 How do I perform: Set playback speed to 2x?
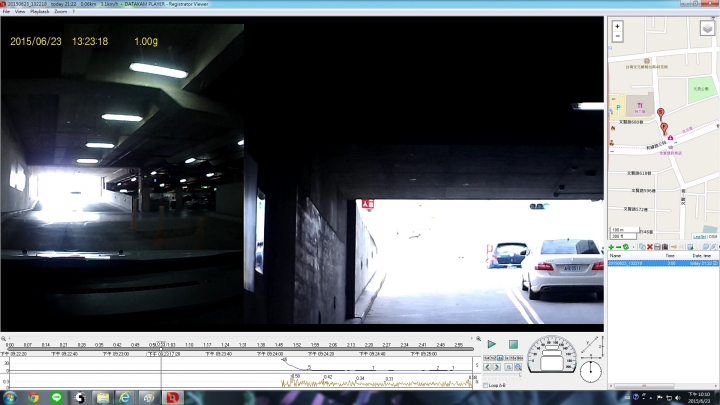507,358
